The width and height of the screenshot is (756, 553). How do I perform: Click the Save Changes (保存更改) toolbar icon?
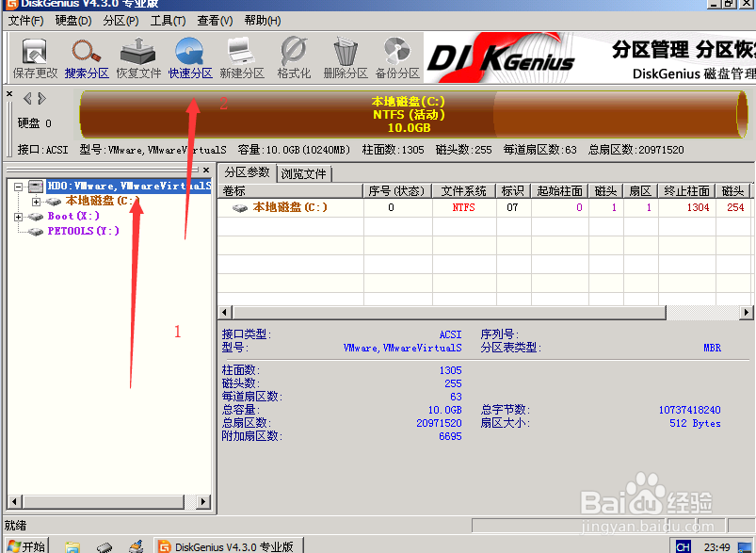(35, 57)
